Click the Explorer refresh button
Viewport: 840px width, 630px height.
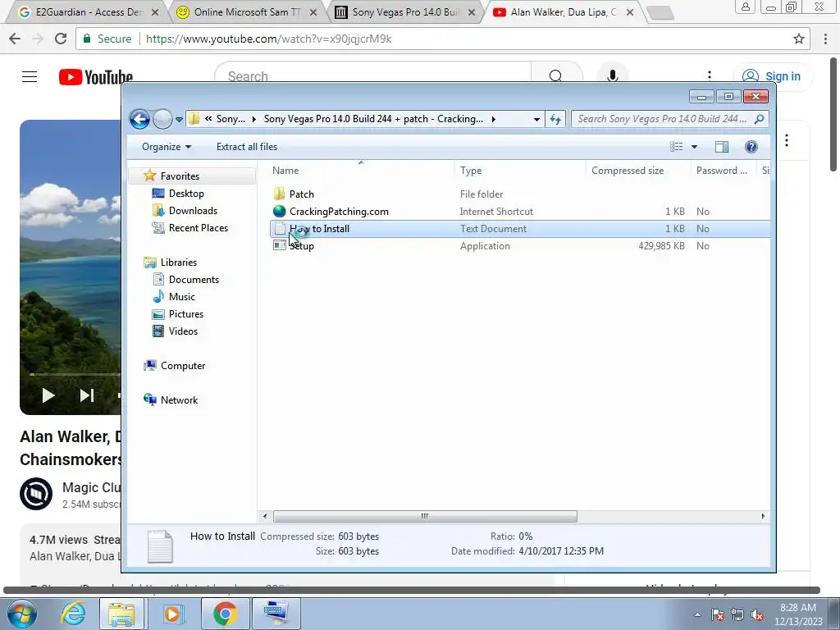555,120
